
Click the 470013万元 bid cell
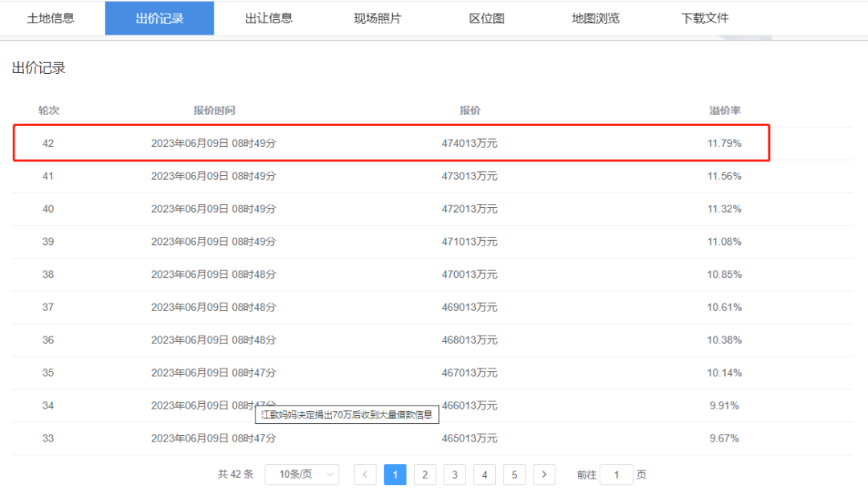click(x=469, y=275)
